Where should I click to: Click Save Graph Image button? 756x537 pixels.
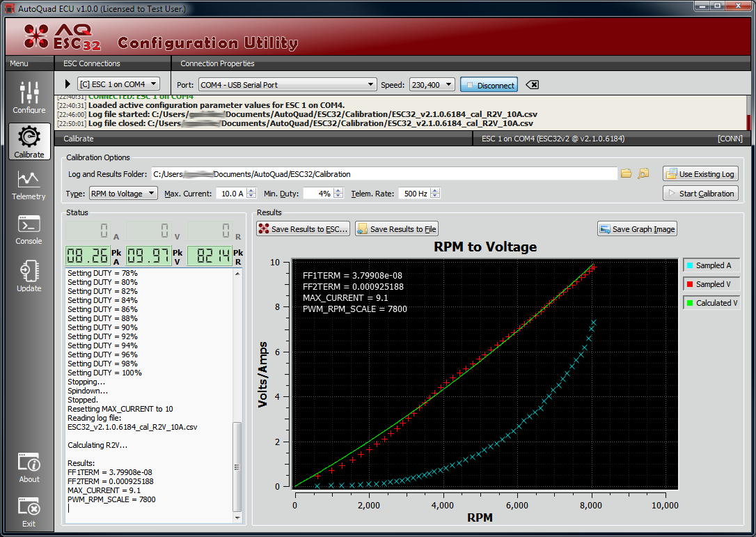(x=638, y=229)
